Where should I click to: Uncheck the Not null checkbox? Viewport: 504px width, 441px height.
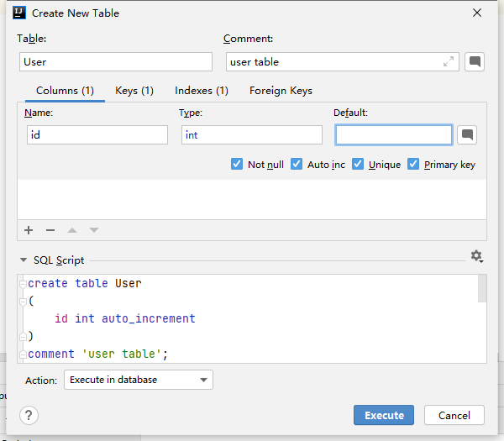[x=237, y=164]
